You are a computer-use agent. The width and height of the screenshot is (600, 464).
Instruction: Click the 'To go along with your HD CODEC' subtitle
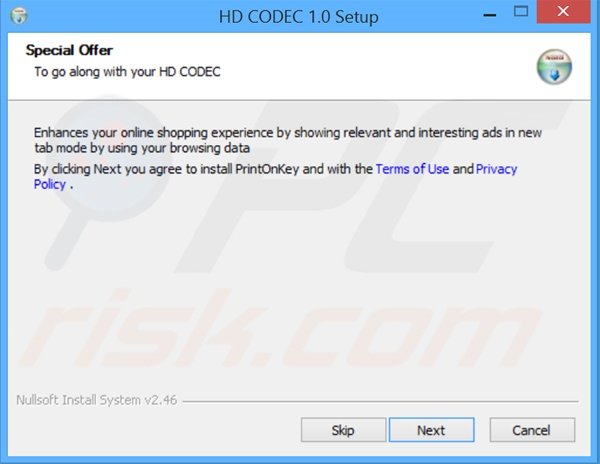[127, 72]
